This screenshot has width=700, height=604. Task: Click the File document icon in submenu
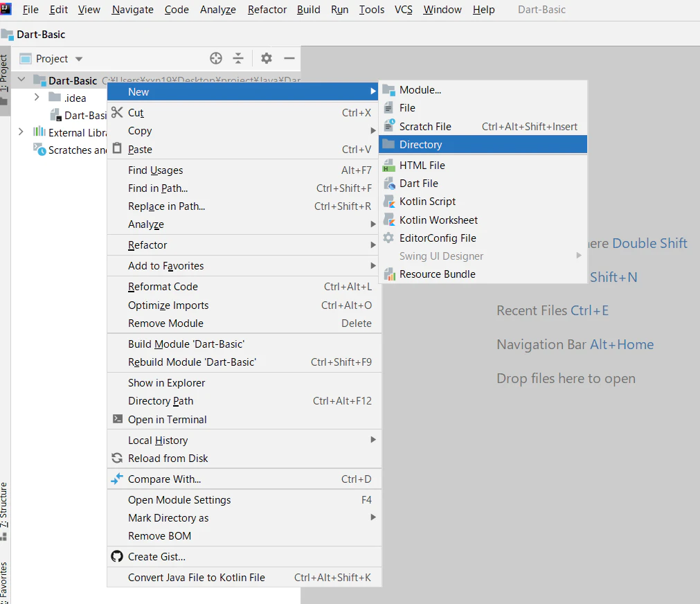(389, 107)
